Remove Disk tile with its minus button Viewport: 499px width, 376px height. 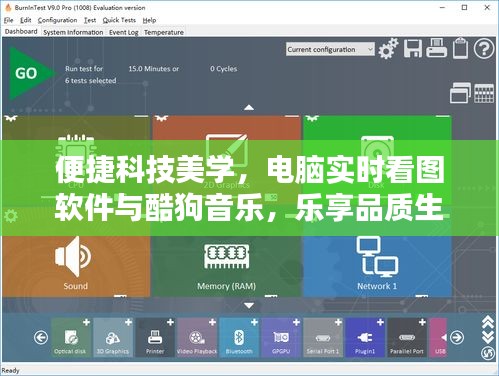pyautogui.click(x=443, y=117)
